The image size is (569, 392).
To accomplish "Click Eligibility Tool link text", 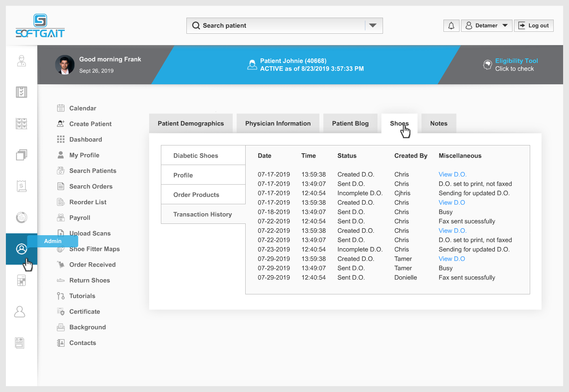I will point(516,61).
